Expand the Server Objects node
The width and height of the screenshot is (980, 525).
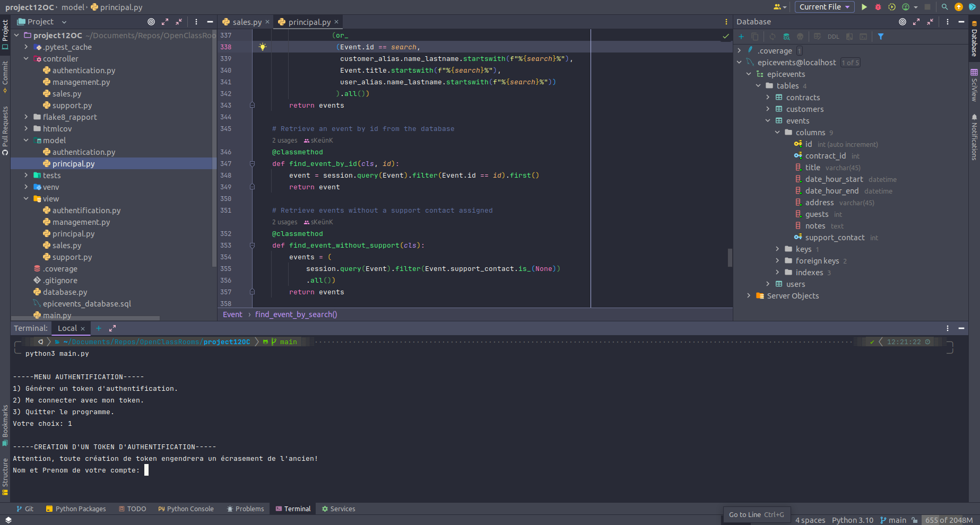(x=749, y=296)
